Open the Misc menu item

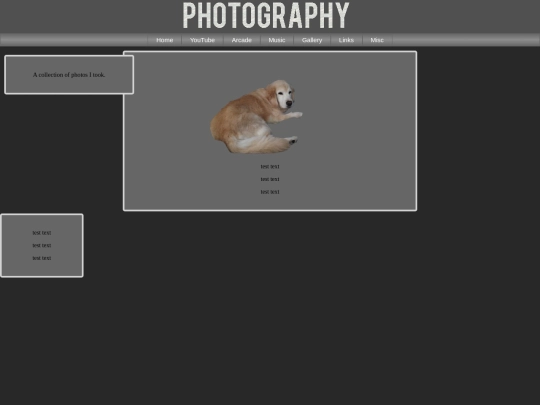(377, 40)
